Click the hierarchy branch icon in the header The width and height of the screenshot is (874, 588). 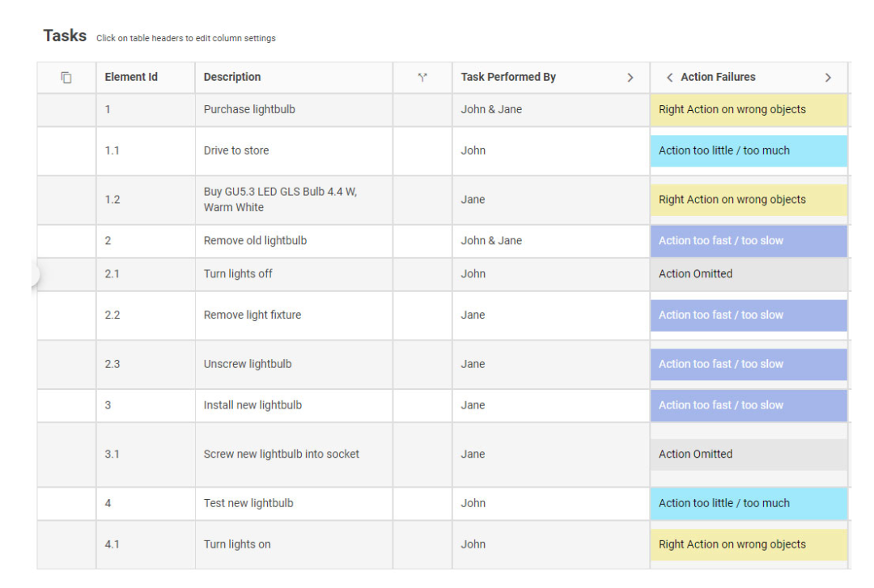click(x=422, y=78)
